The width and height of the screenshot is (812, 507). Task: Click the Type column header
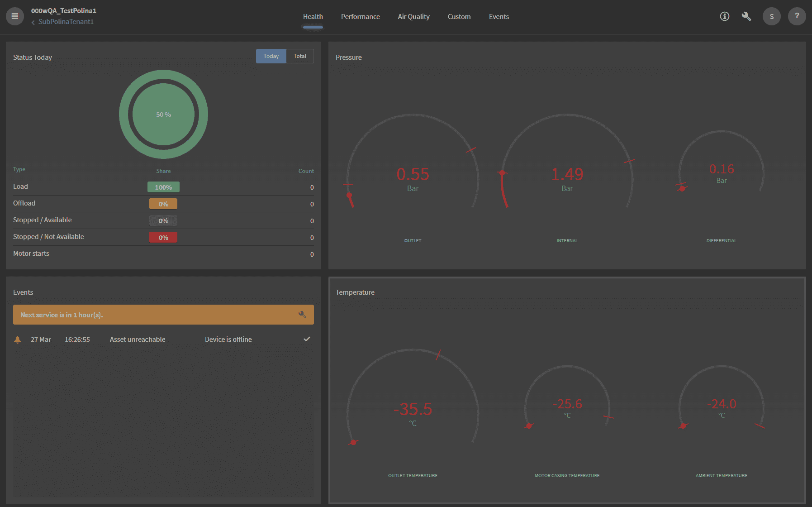tap(19, 169)
